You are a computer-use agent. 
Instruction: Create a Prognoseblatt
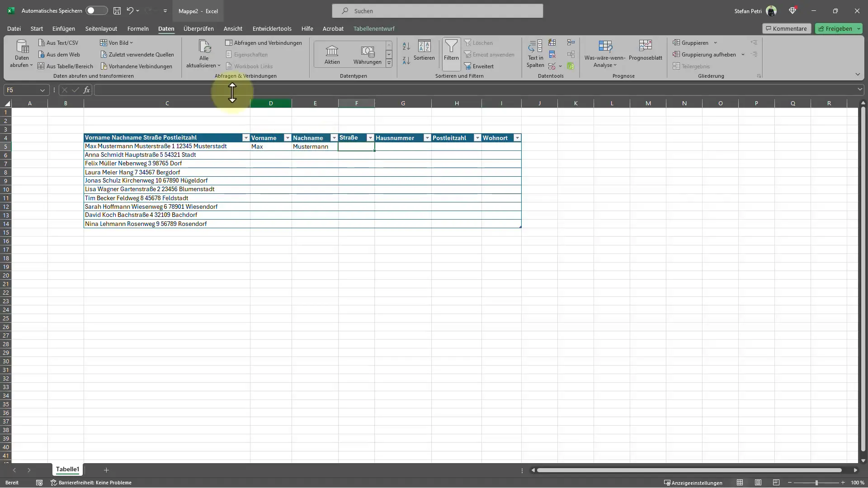[645, 50]
